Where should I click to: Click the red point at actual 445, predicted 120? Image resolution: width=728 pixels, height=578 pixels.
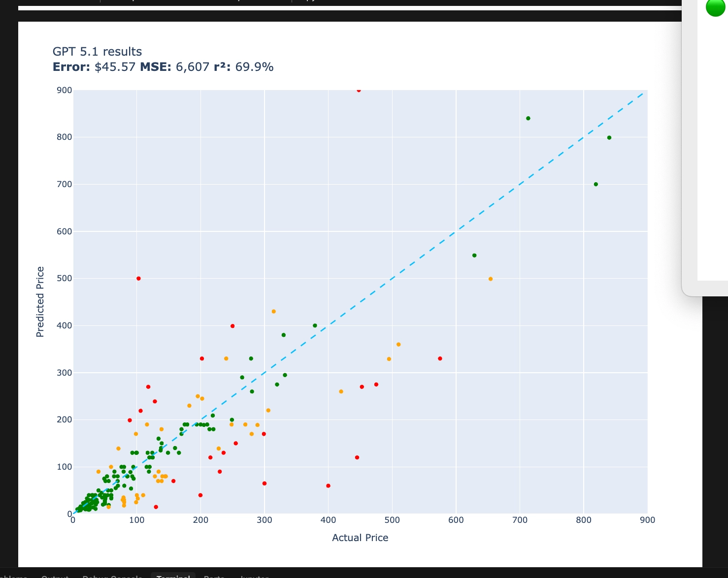point(357,457)
